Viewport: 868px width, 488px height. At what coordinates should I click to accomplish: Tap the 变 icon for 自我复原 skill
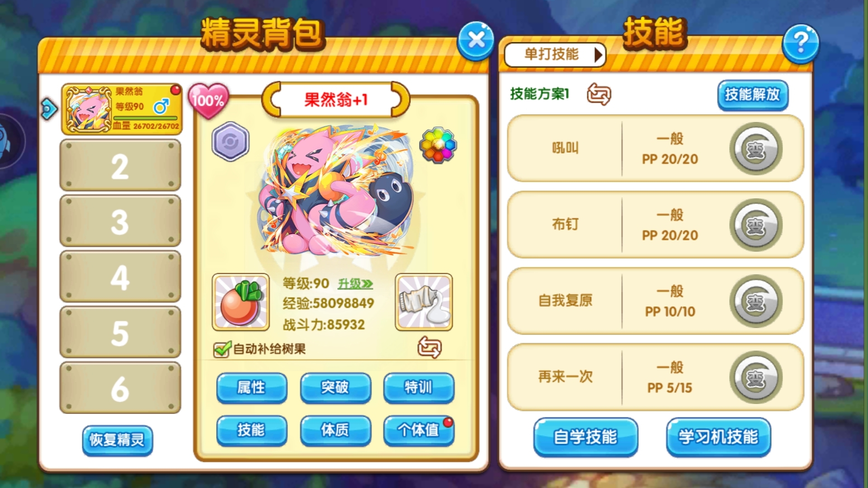(755, 301)
